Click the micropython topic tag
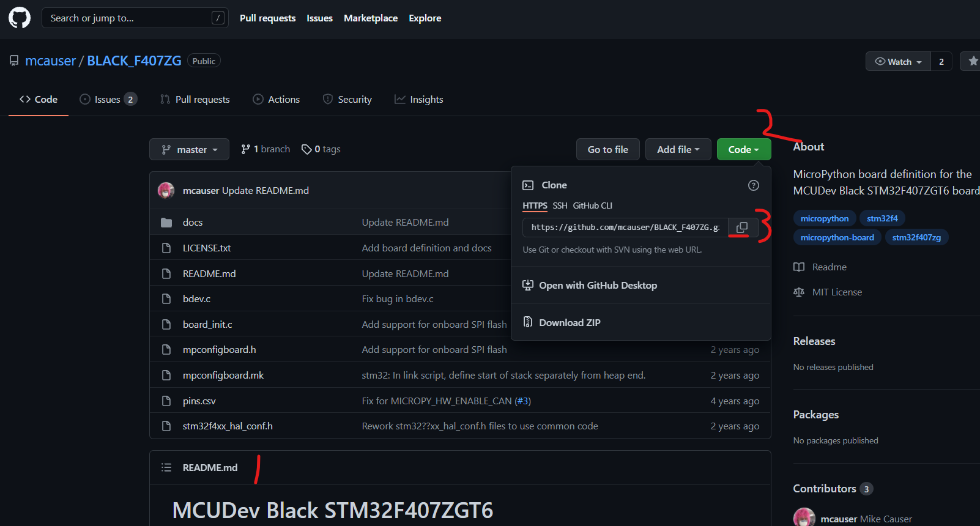The image size is (980, 526). pos(825,218)
